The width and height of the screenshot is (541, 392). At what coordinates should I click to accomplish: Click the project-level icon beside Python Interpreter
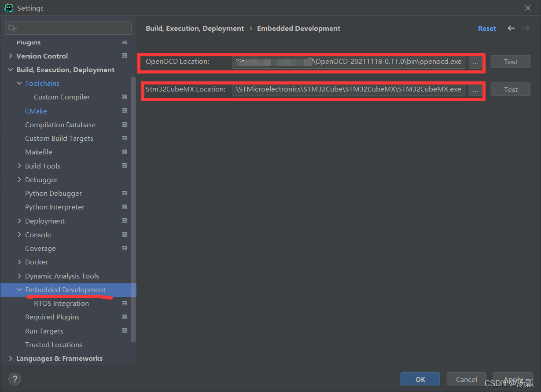coord(124,207)
